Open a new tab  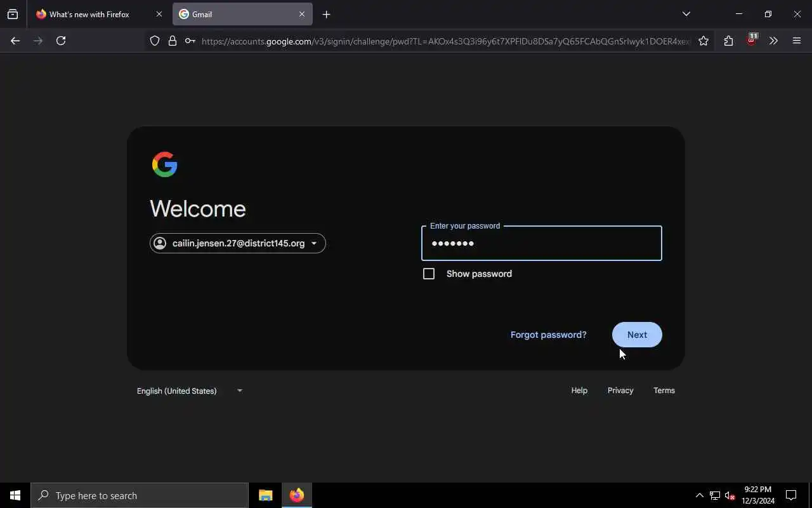click(327, 14)
